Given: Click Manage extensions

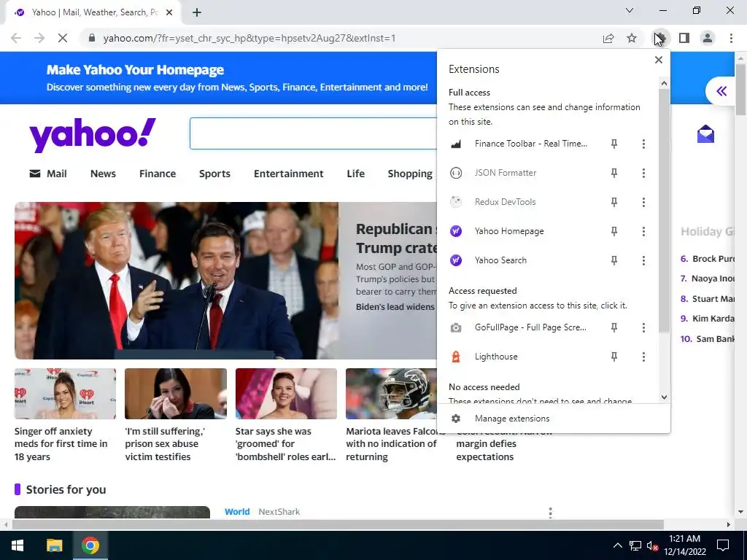Looking at the screenshot, I should [x=512, y=419].
